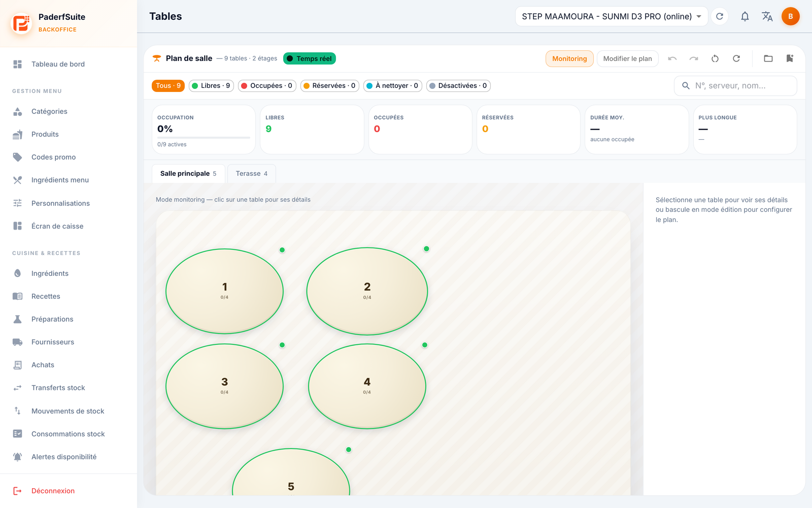
Task: Open the notifications bell
Action: click(x=745, y=16)
